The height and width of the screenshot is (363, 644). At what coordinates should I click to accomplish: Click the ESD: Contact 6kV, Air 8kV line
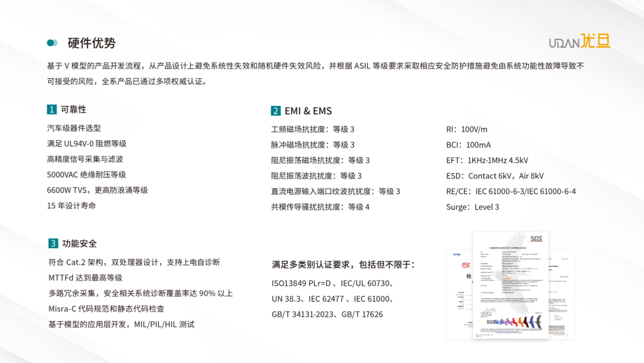pos(494,176)
